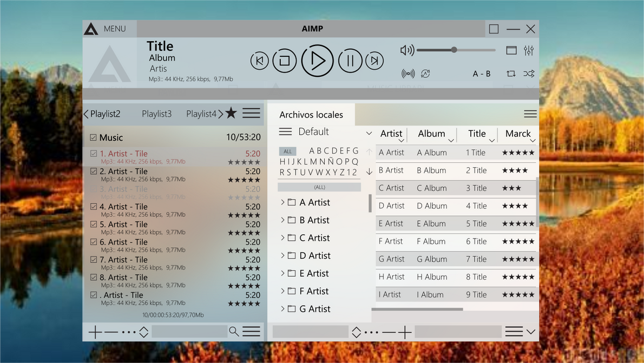Open the Default grouping dropdown
644x363 pixels.
(369, 133)
